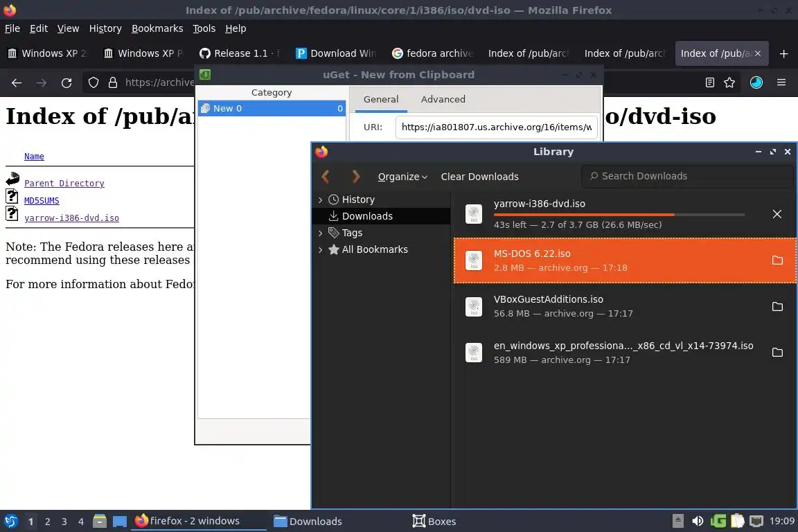Click the uGet tray icon
Image resolution: width=798 pixels, height=532 pixels.
pyautogui.click(x=718, y=521)
